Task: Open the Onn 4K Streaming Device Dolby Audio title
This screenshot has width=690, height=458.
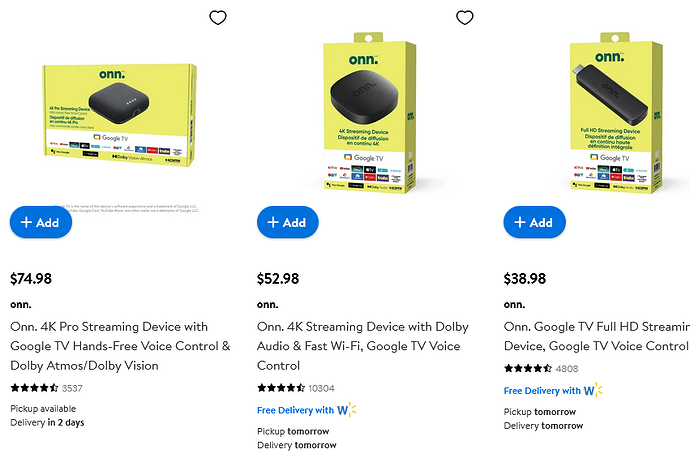Action: coord(363,346)
